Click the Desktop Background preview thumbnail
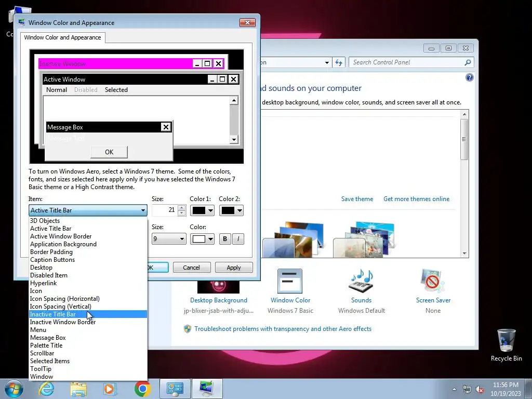Image resolution: width=532 pixels, height=399 pixels. [218, 287]
